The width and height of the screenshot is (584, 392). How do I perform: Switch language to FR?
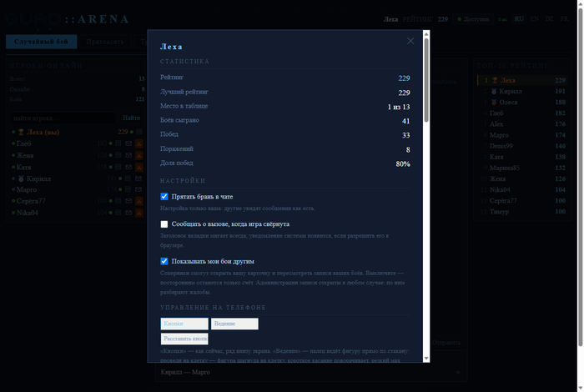pyautogui.click(x=564, y=18)
